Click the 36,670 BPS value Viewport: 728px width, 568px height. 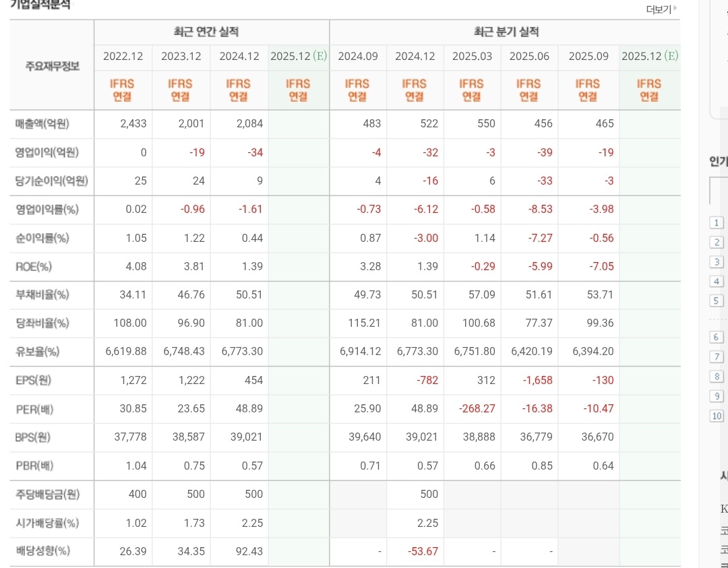(x=597, y=437)
